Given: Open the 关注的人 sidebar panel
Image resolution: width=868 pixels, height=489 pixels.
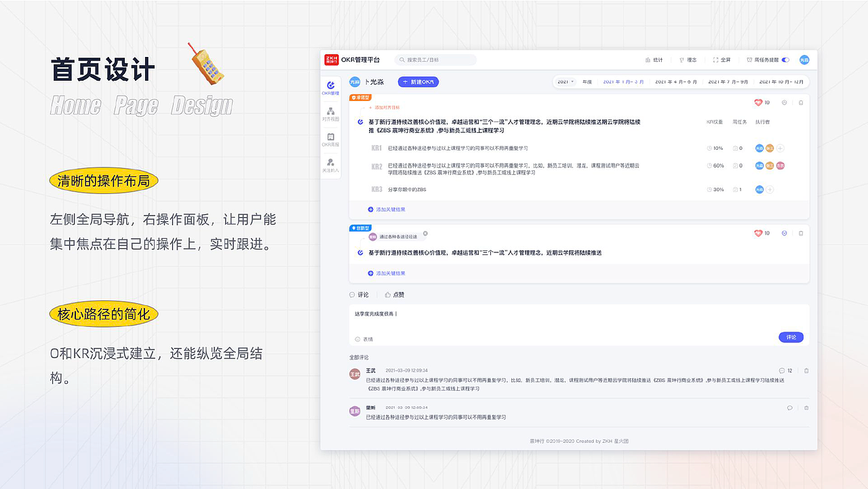Looking at the screenshot, I should pyautogui.click(x=330, y=165).
